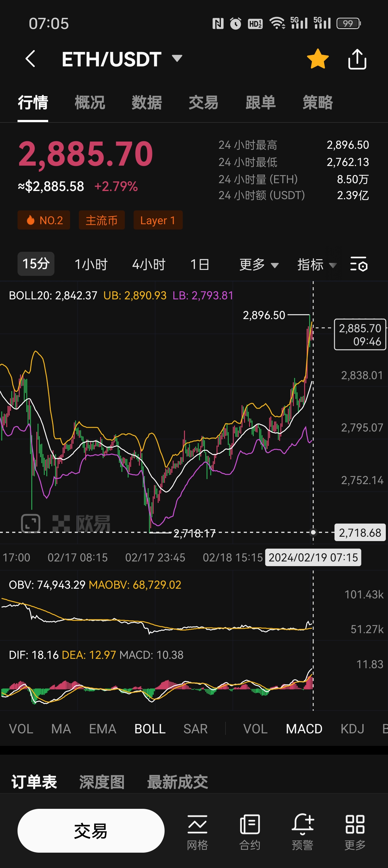Tap the 24 小时额 (USDT) value 2.39亿

[x=353, y=195]
